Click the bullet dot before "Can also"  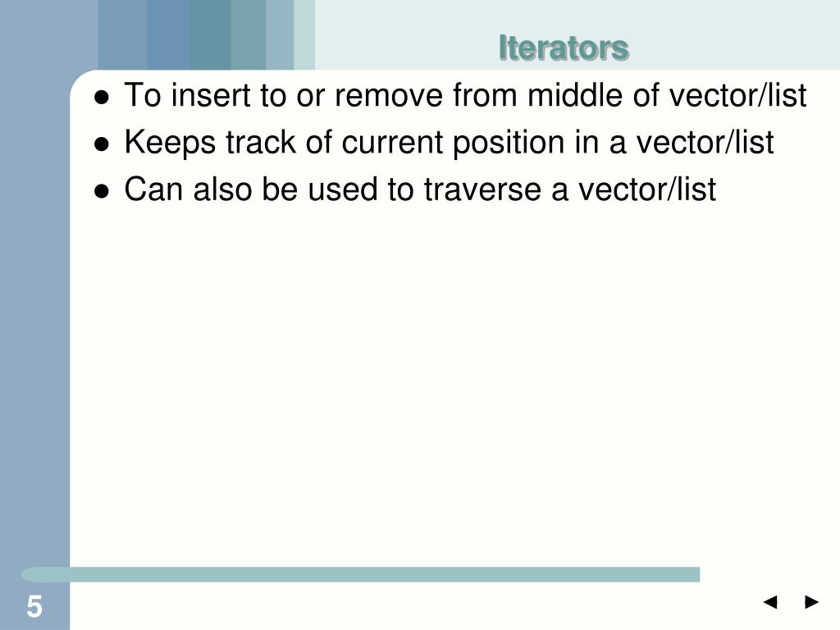[x=101, y=191]
